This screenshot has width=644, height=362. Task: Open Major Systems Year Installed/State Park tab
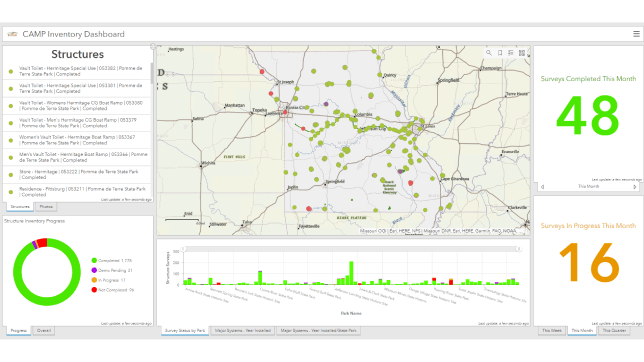point(318,330)
